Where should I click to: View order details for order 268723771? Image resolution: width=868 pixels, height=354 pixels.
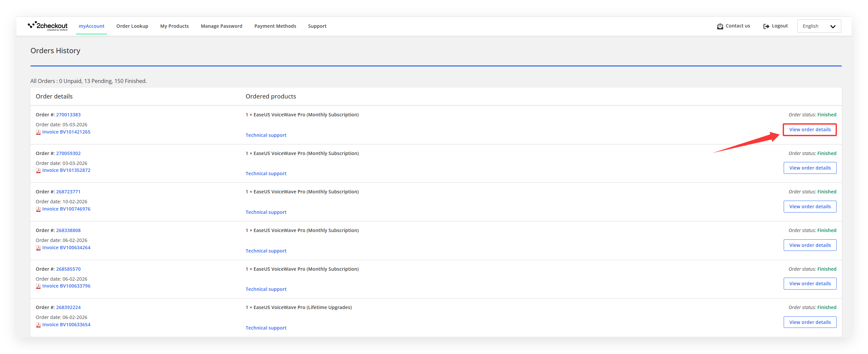pos(809,207)
